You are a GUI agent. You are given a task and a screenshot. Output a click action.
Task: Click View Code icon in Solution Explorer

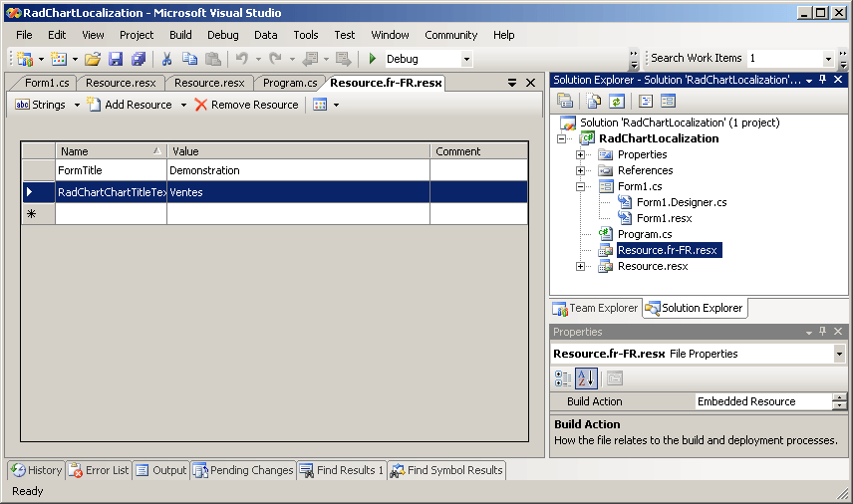click(x=646, y=102)
